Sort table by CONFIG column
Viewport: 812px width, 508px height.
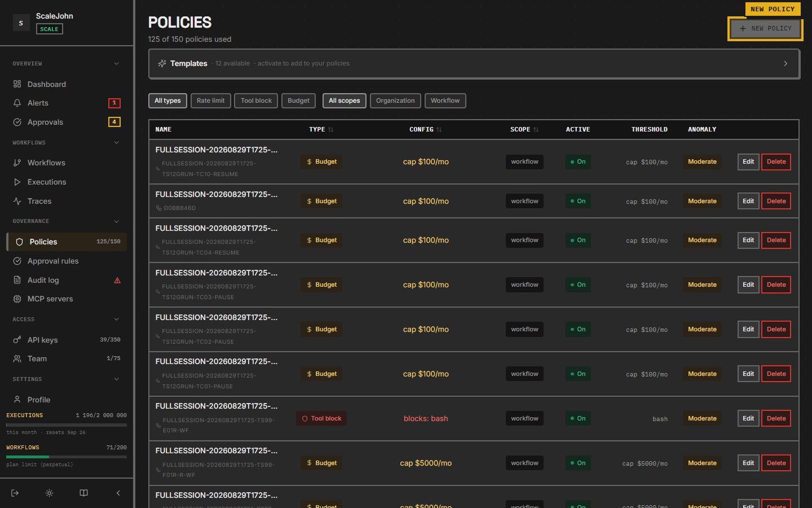tap(426, 129)
